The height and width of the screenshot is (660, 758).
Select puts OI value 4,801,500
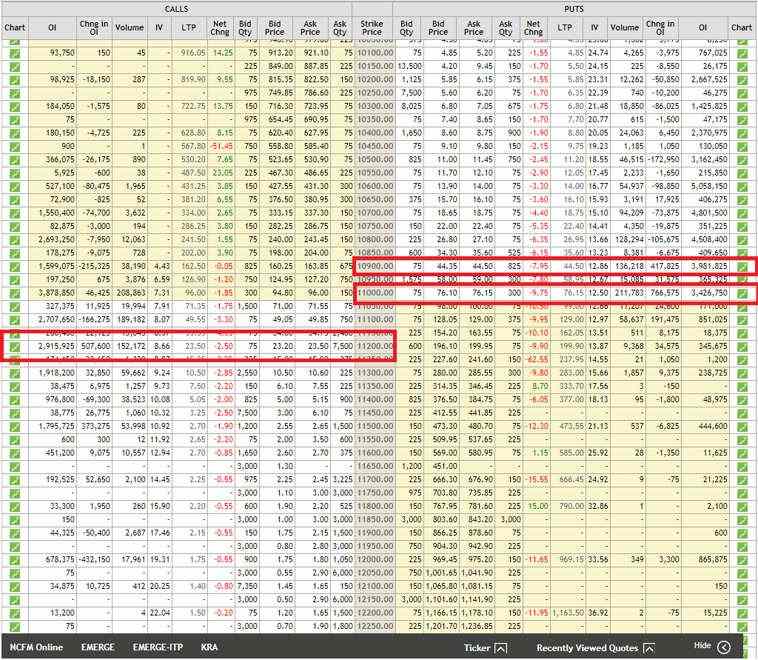click(x=709, y=213)
